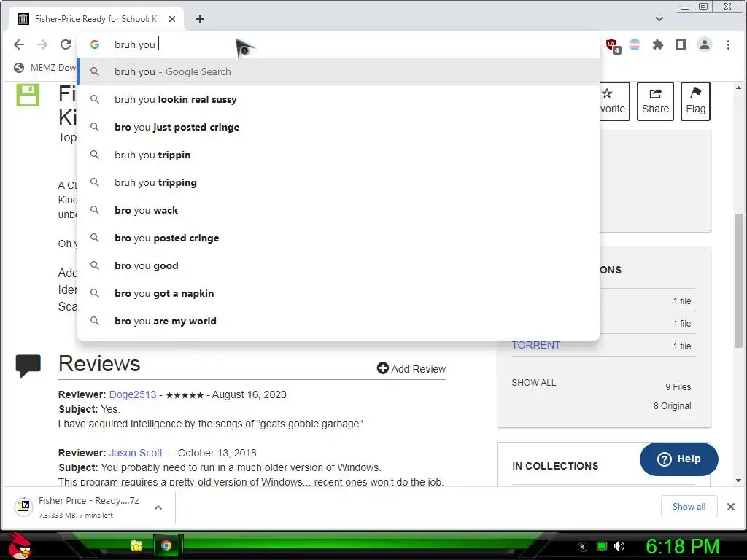This screenshot has height=560, width=747.
Task: Go back using the browser back arrow
Action: pos(19,44)
